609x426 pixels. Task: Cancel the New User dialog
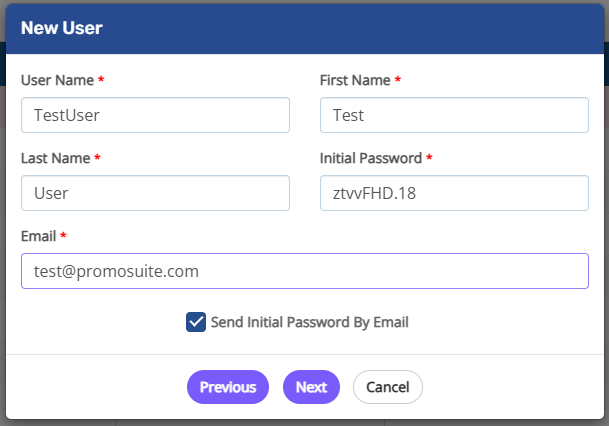coord(388,387)
